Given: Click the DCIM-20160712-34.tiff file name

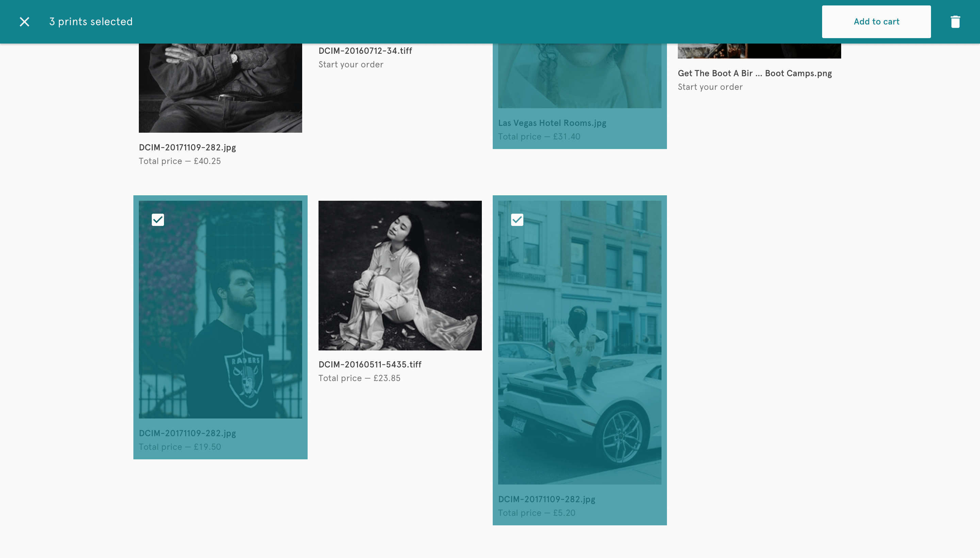Looking at the screenshot, I should pos(365,51).
